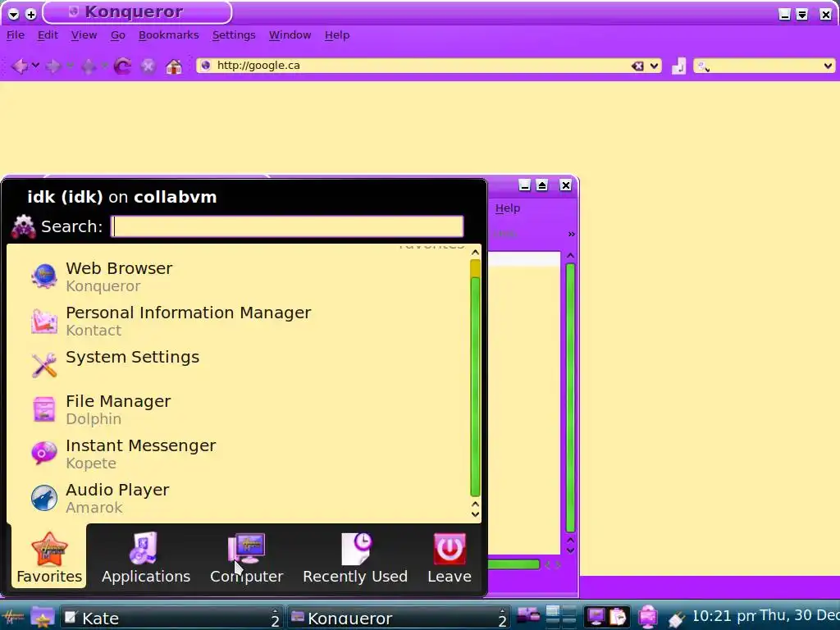Open the Window menu in Konqueror
This screenshot has height=630, width=840.
pos(290,34)
